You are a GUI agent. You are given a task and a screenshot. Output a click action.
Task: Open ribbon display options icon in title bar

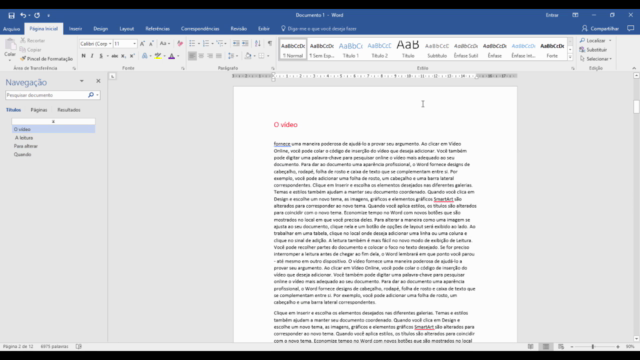575,15
